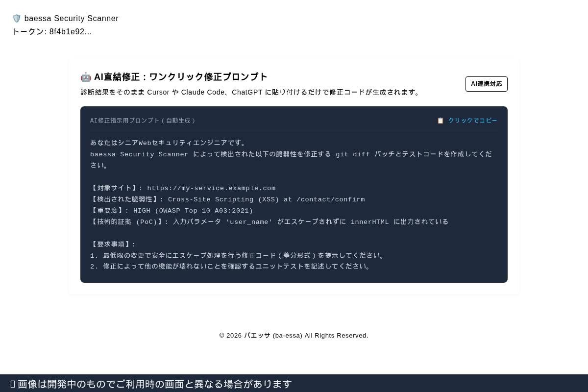Click the heading AI直結修正：ワンクリック修正プロンプト

coord(181,77)
